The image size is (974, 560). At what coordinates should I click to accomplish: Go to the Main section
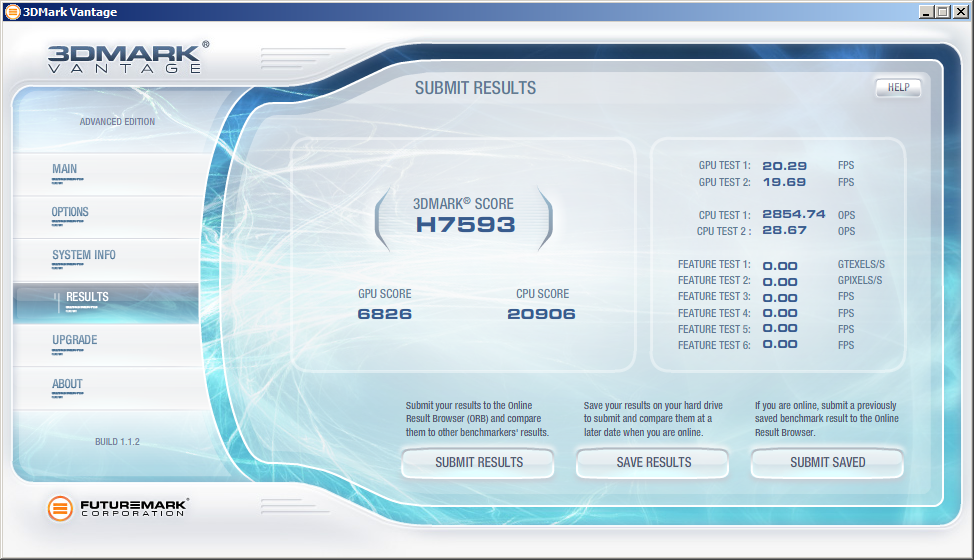[65, 170]
